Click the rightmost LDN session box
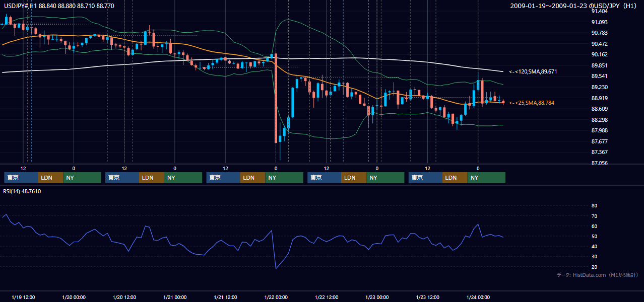Image resolution: width=644 pixels, height=302 pixels. [455, 178]
